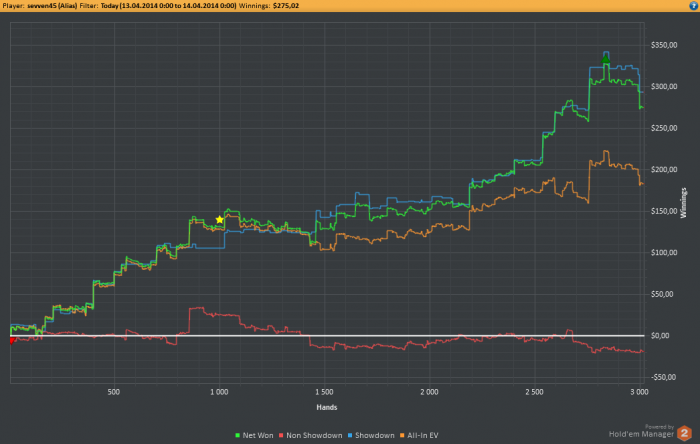Viewport: 700px width, 444px height.
Task: Click the Winnings $275,02 header text
Action: click(x=269, y=6)
